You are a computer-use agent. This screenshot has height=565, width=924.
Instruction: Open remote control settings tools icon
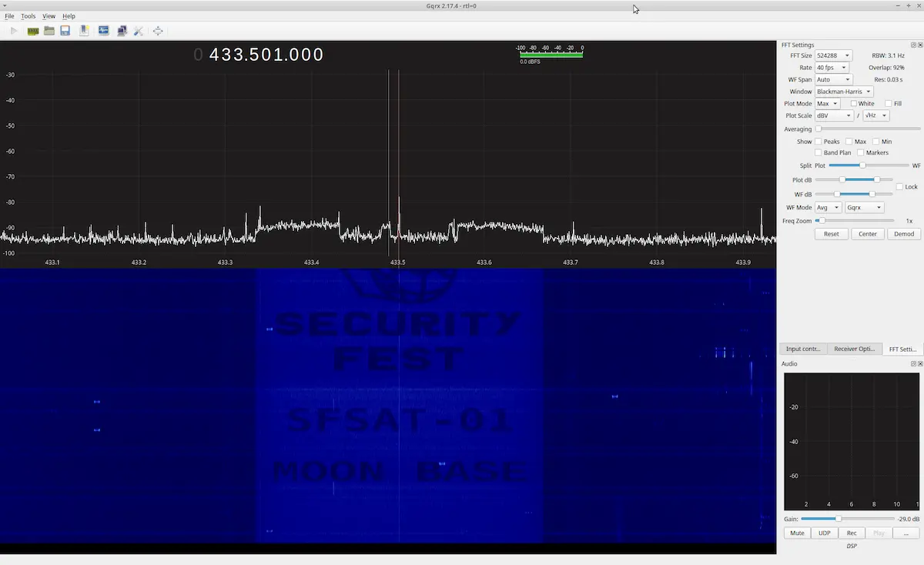139,31
